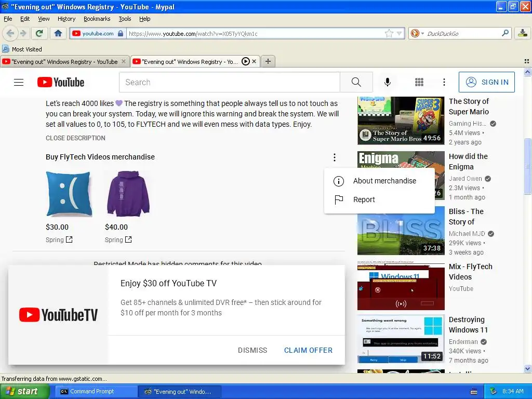Bookmark this page with the star icon
This screenshot has height=399, width=532.
389,33
